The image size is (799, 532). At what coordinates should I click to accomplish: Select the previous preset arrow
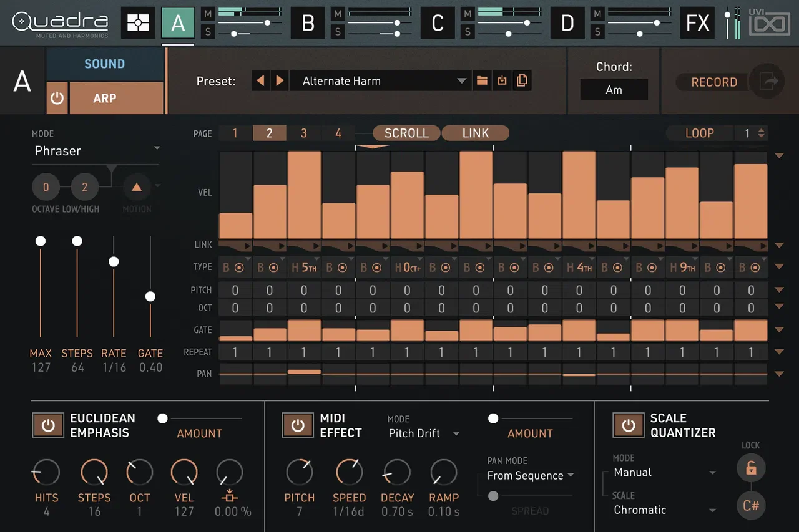261,80
